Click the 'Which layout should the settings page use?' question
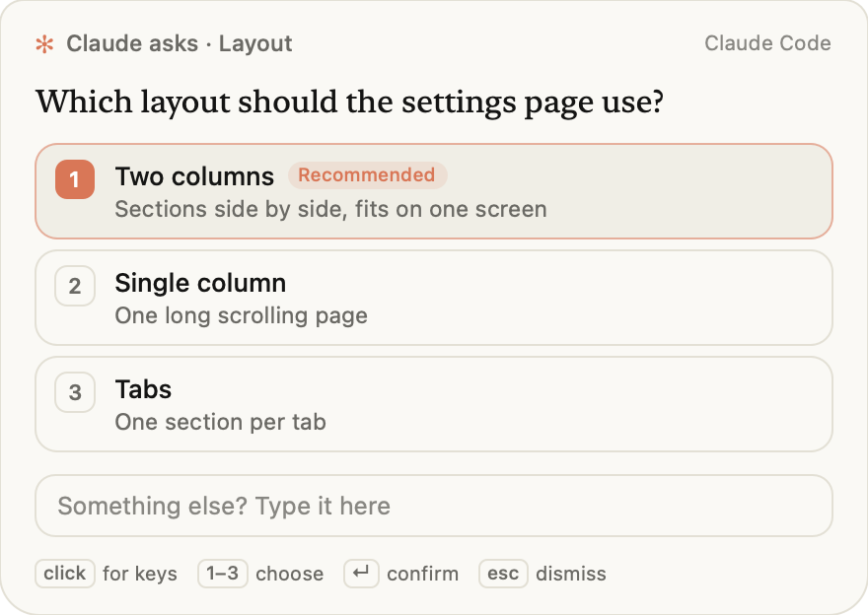This screenshot has width=868, height=615. (350, 102)
